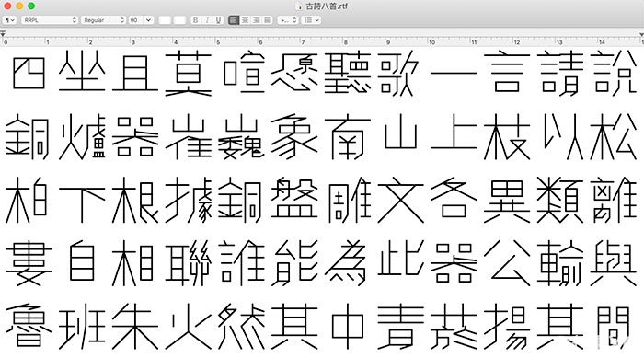Viewport: 644px width, 358px height.
Task: Click the character 四 in the first line
Action: point(29,73)
